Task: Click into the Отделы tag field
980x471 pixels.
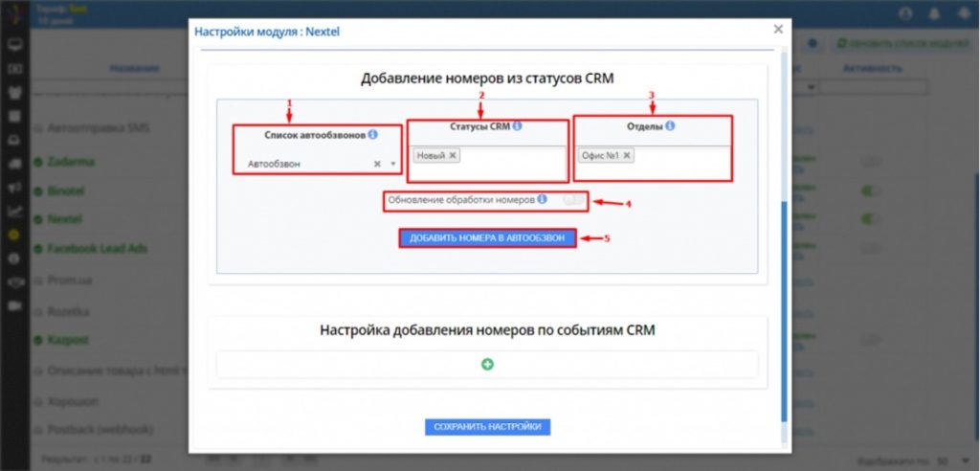Action: [x=653, y=164]
